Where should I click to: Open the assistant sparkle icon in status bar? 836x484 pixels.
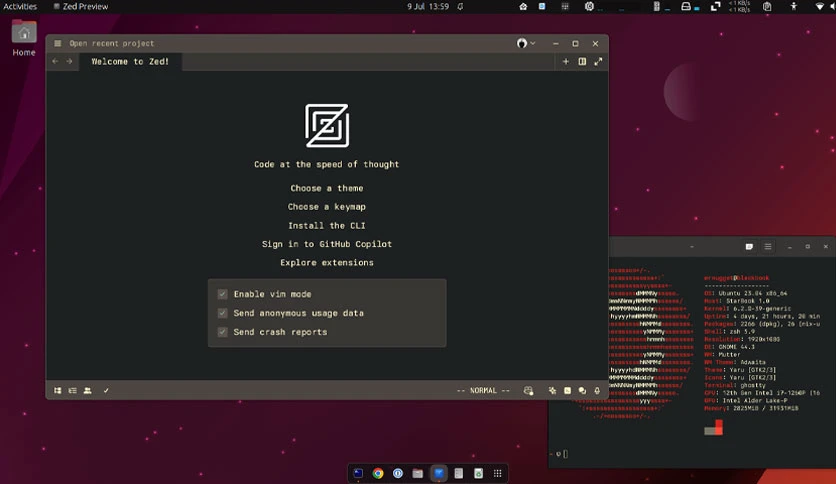pos(552,391)
